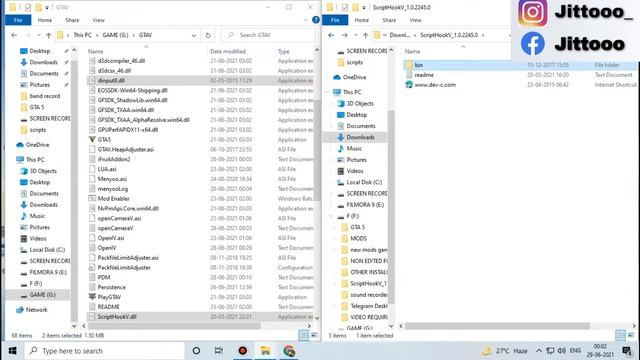Refresh the GTAV folder view

[208, 35]
